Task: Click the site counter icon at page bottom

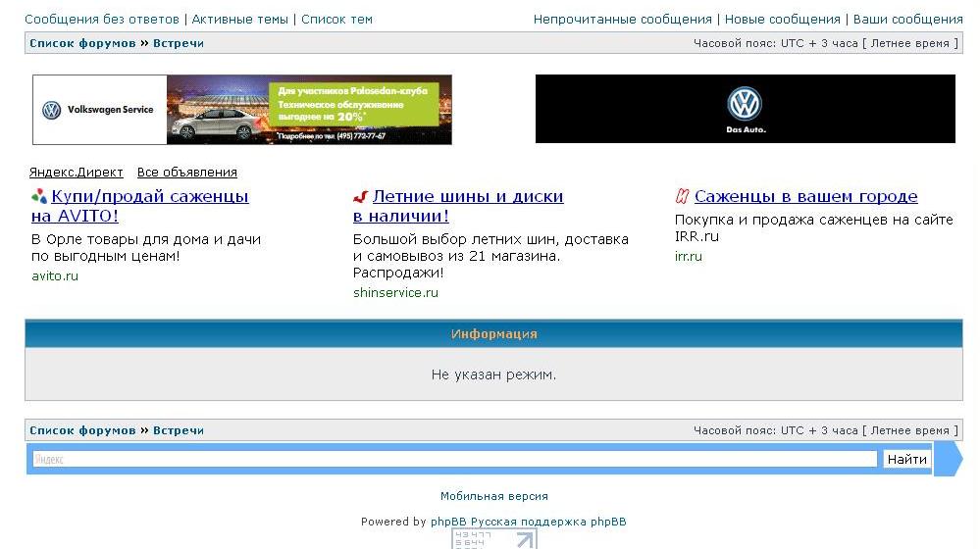Action: click(x=494, y=539)
